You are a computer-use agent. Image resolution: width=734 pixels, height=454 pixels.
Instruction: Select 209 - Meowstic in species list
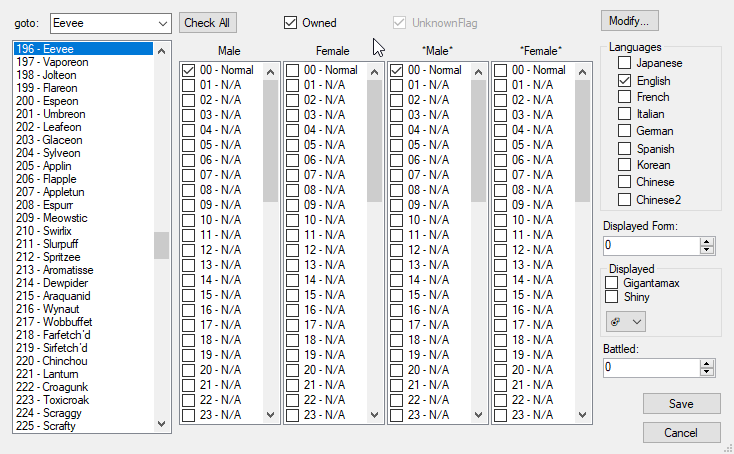coord(83,218)
